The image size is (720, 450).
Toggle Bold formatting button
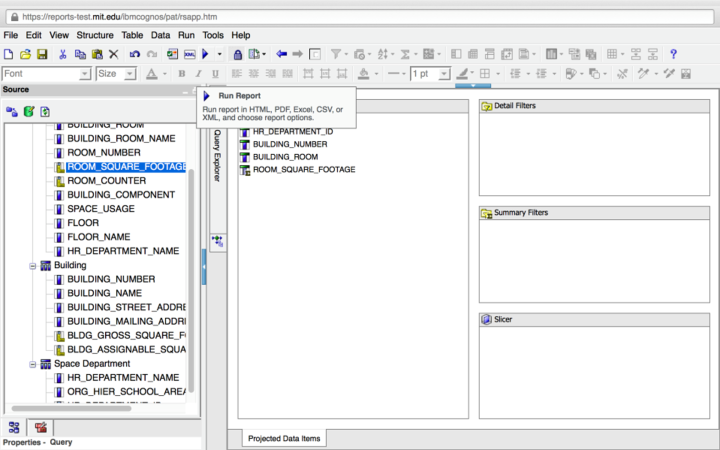click(182, 74)
